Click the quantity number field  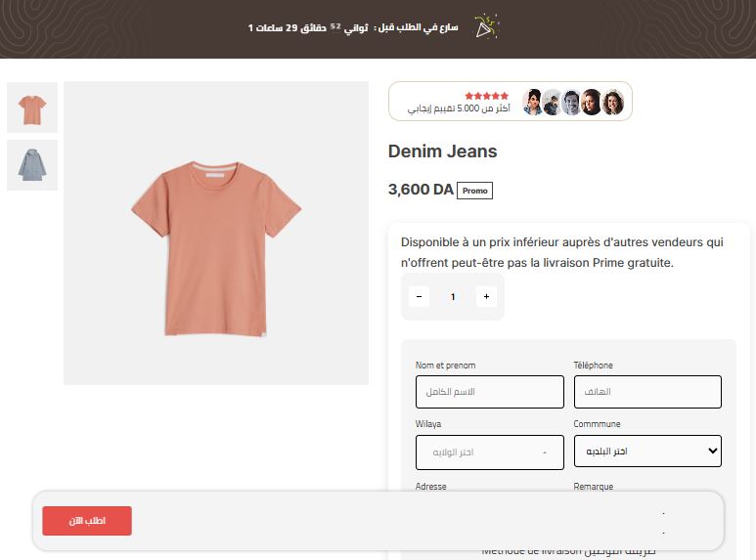tap(453, 296)
